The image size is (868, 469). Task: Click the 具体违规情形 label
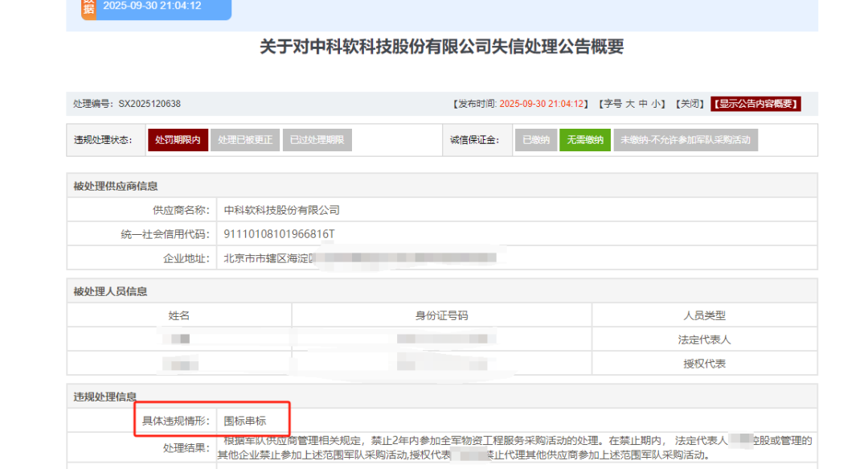coord(175,421)
